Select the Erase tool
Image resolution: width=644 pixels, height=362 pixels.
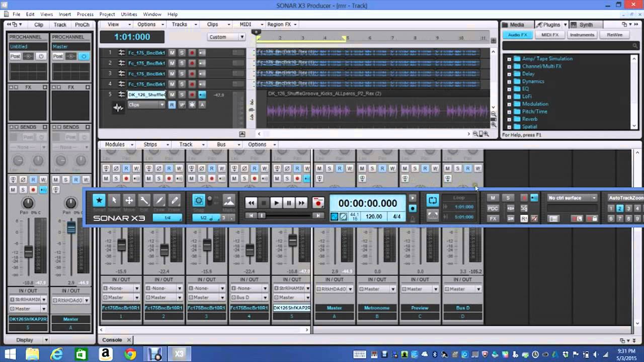175,201
